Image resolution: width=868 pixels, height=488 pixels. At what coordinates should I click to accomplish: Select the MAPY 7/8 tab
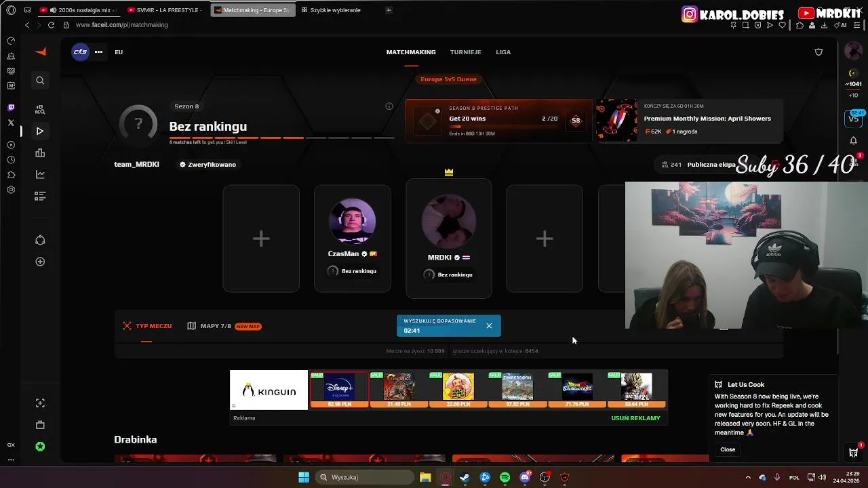[x=224, y=326]
